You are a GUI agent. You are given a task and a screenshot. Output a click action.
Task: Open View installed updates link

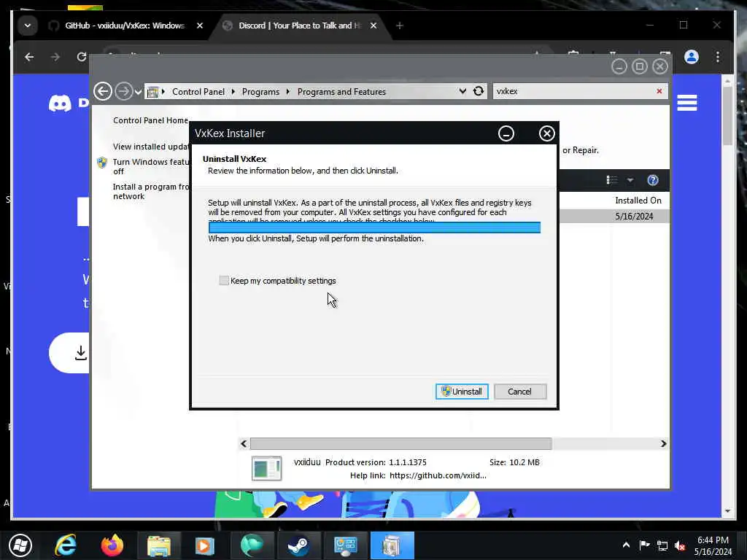(x=151, y=147)
